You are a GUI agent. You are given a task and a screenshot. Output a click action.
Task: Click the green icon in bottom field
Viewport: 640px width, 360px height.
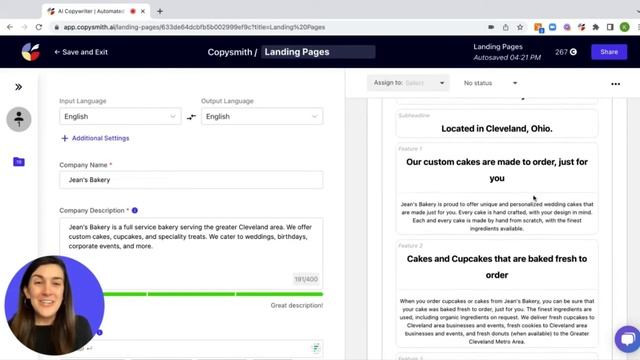316,348
